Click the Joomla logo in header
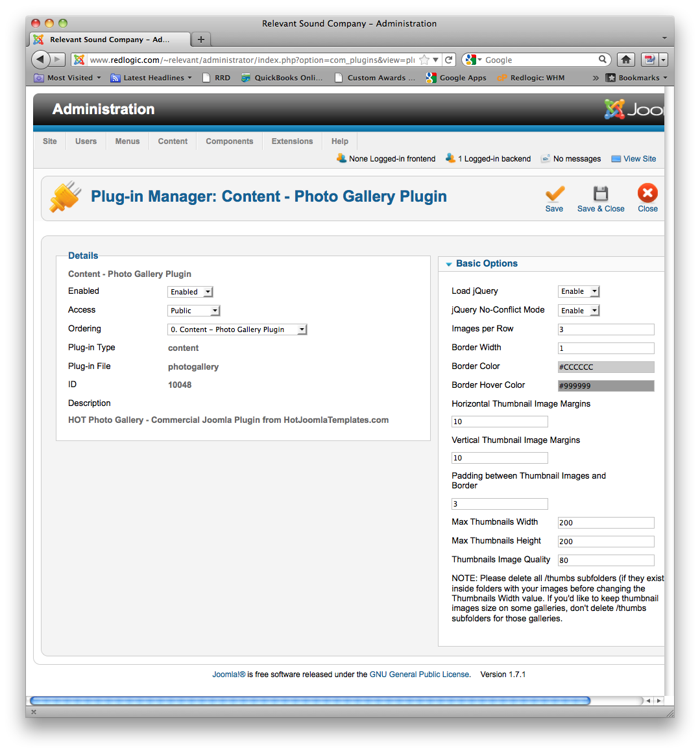Image resolution: width=700 pixels, height=753 pixels. 634,110
